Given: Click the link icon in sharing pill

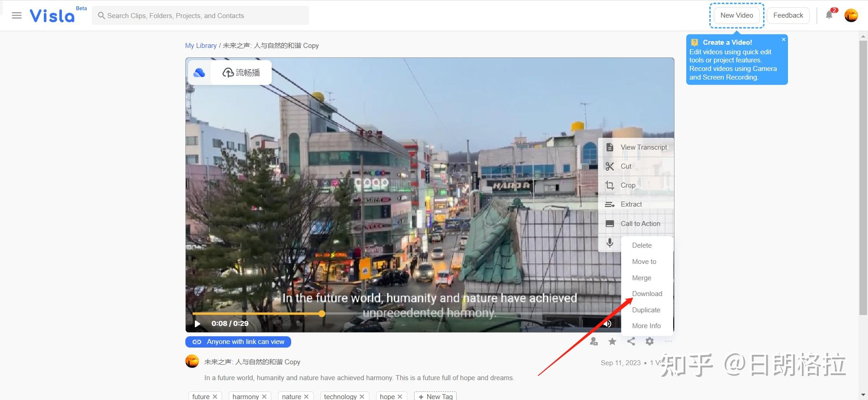Looking at the screenshot, I should [x=197, y=342].
